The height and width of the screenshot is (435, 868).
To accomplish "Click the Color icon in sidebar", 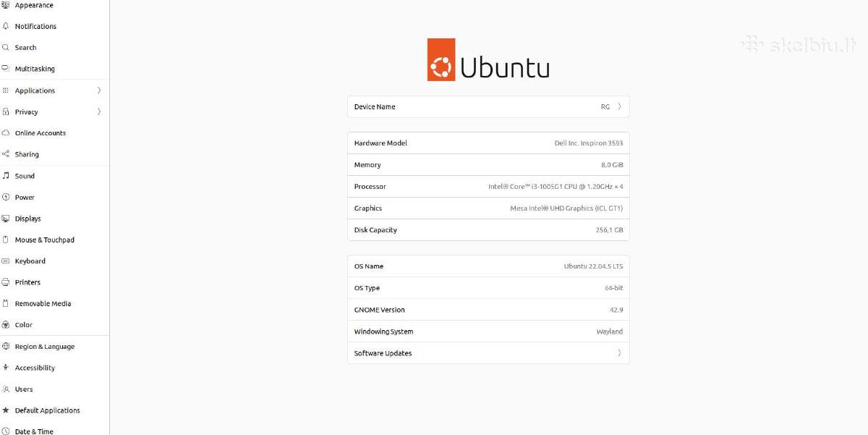I will pyautogui.click(x=6, y=325).
